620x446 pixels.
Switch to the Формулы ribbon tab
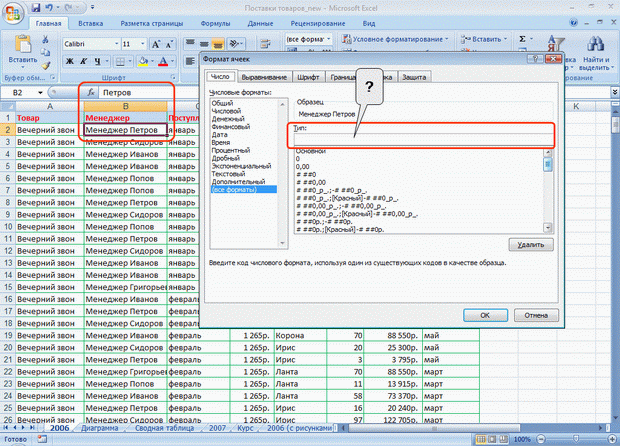click(215, 23)
